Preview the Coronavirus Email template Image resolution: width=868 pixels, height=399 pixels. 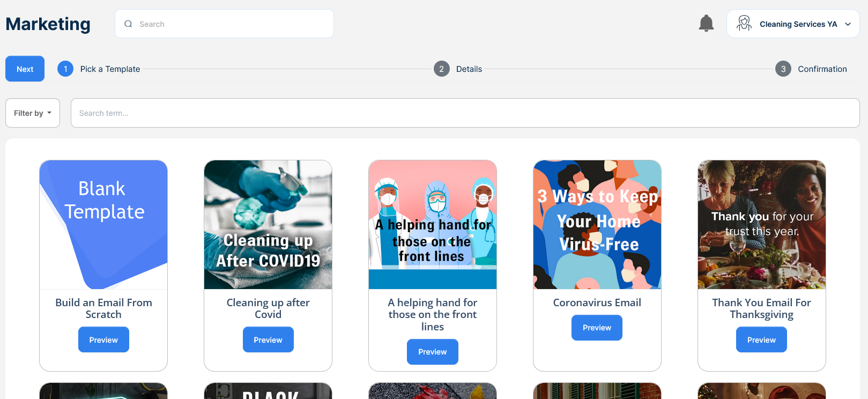(597, 328)
